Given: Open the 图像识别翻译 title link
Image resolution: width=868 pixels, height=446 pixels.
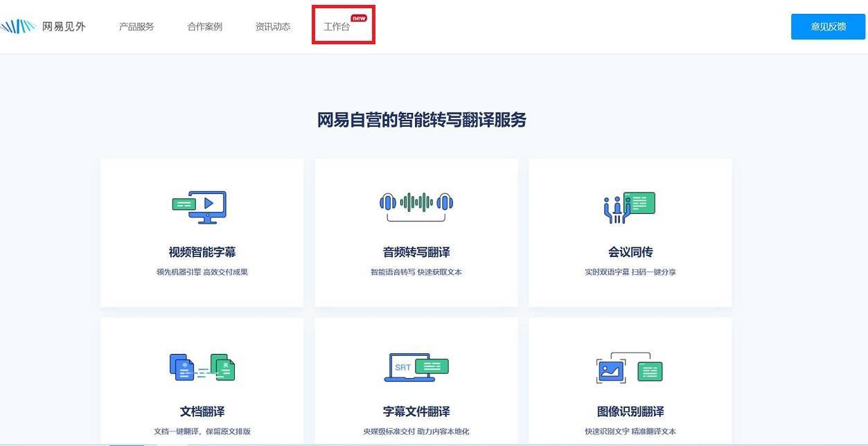Looking at the screenshot, I should (630, 411).
